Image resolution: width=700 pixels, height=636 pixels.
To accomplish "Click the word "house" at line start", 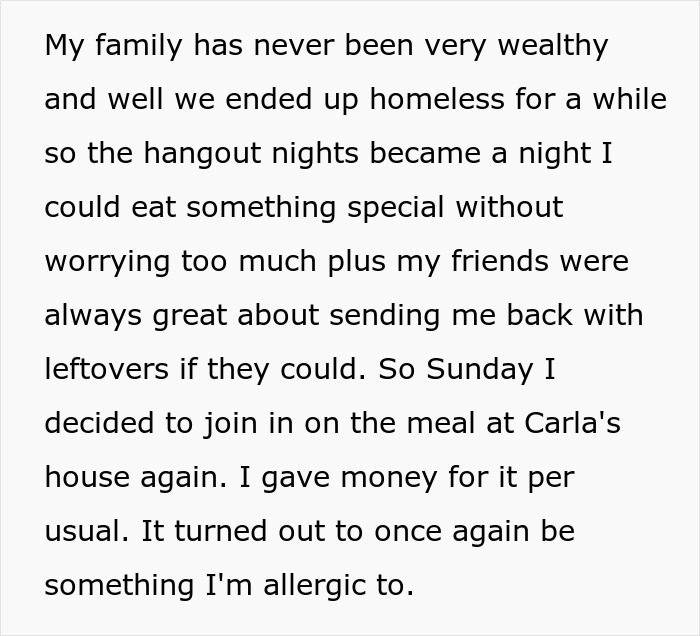I will [x=87, y=477].
